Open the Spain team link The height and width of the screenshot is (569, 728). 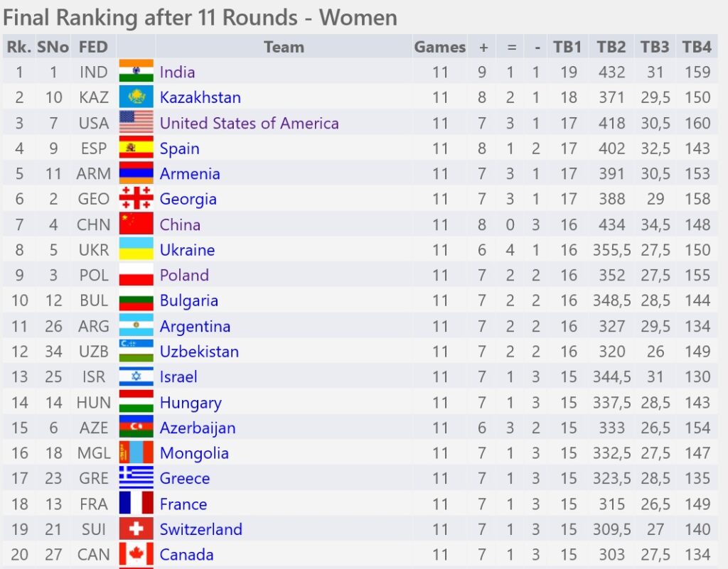pyautogui.click(x=179, y=148)
